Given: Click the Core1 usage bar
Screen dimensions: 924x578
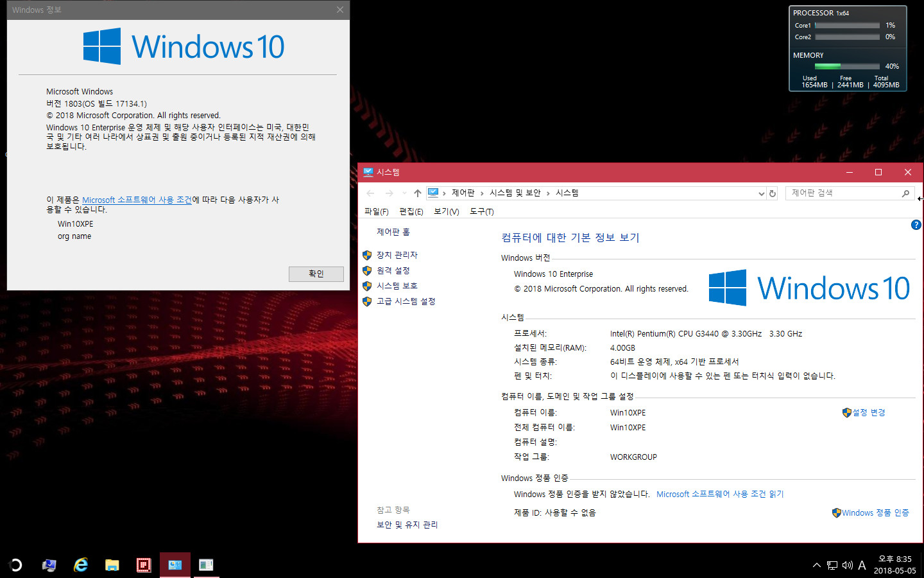Looking at the screenshot, I should coord(847,26).
